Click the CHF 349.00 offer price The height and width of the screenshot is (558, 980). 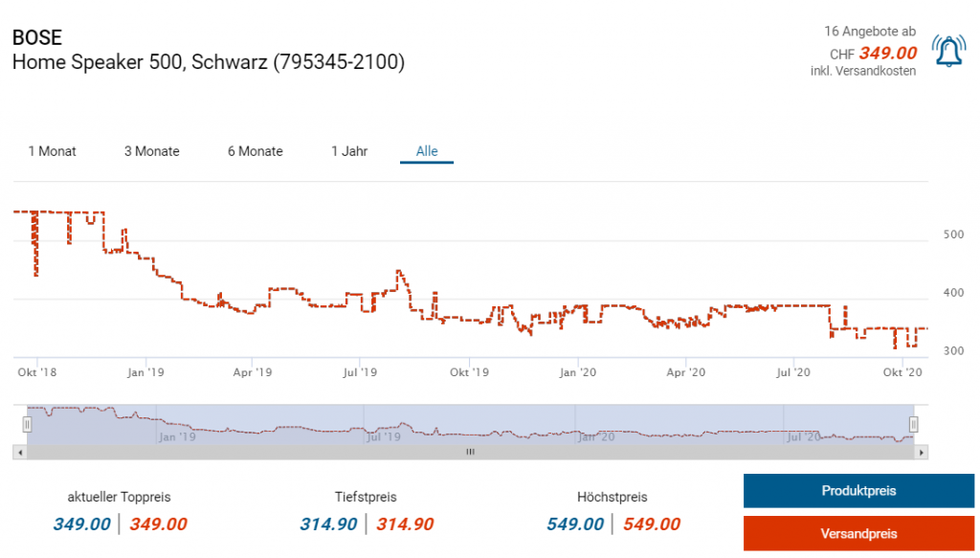[x=887, y=53]
